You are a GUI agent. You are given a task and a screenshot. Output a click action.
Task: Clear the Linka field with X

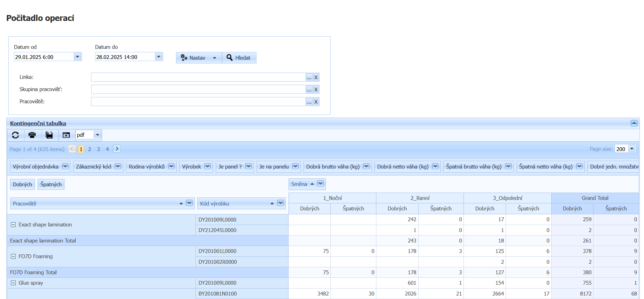tap(316, 77)
